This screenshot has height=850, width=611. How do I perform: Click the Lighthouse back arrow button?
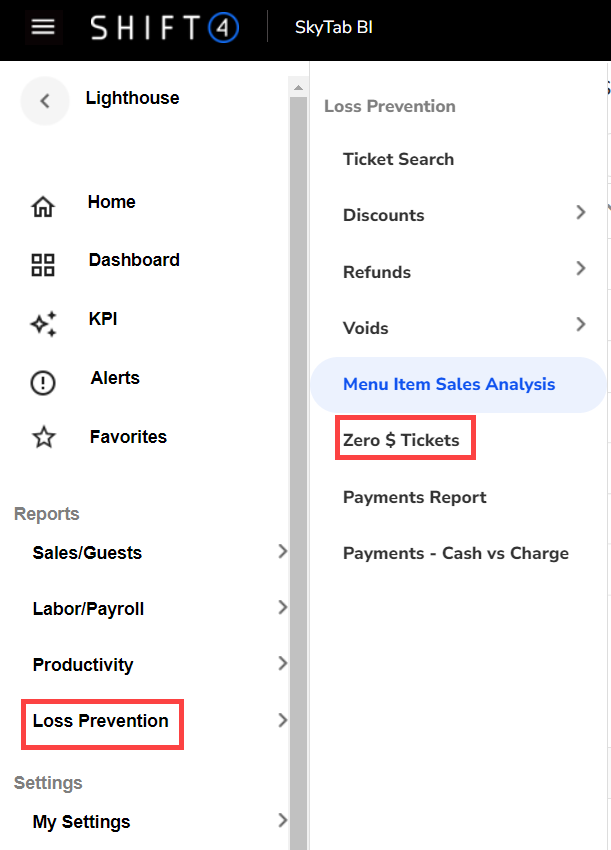click(44, 100)
